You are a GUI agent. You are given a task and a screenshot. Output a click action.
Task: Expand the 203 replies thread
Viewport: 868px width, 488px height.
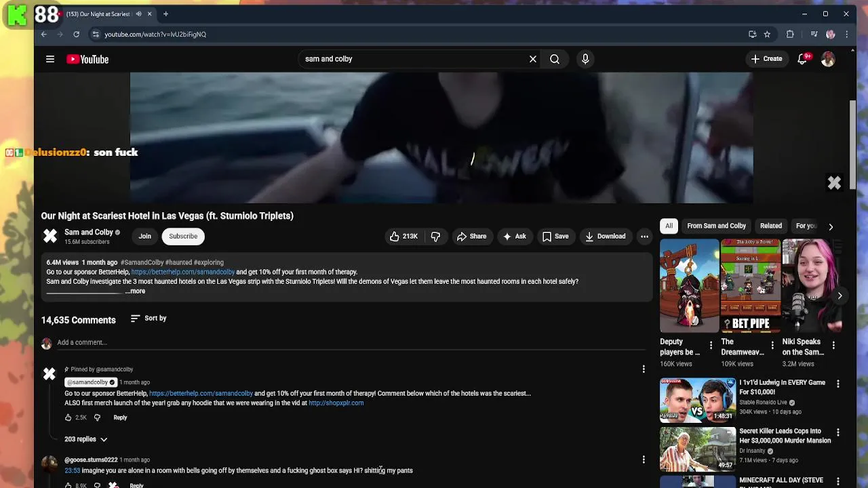[x=86, y=439]
